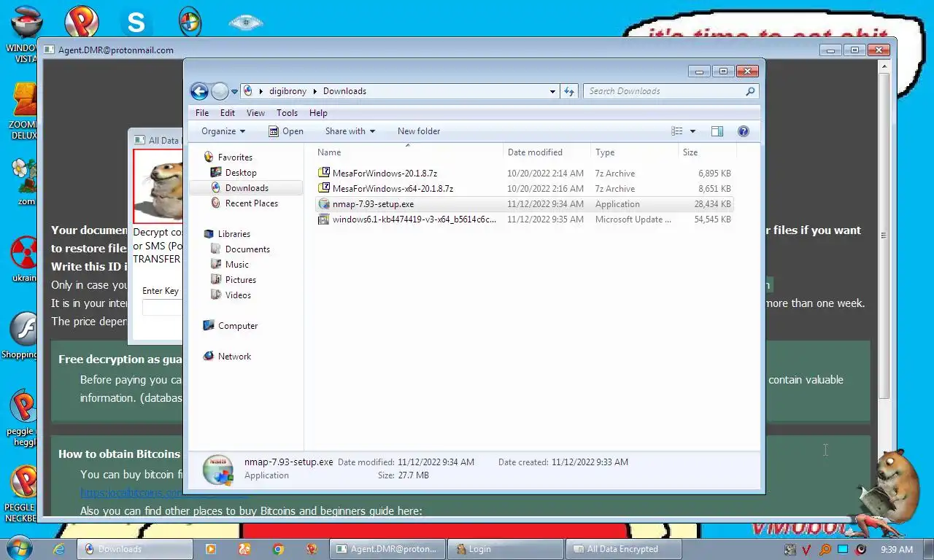Select Libraries in the navigation pane

[234, 234]
